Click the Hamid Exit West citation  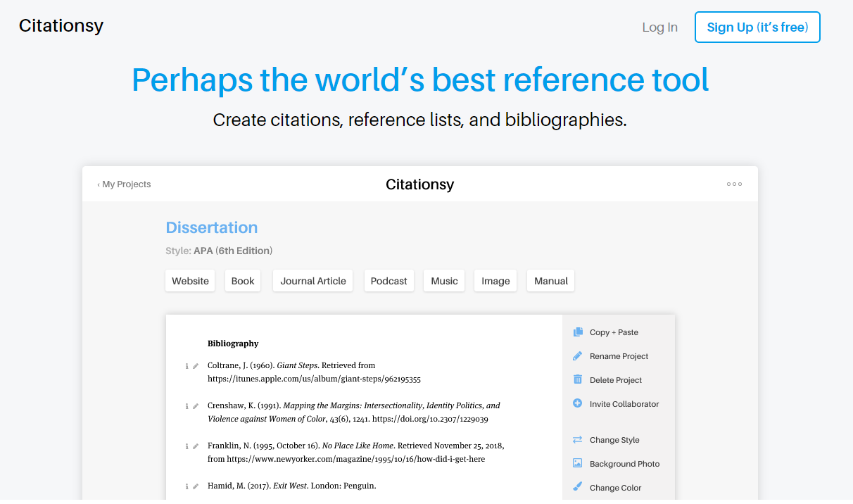292,486
